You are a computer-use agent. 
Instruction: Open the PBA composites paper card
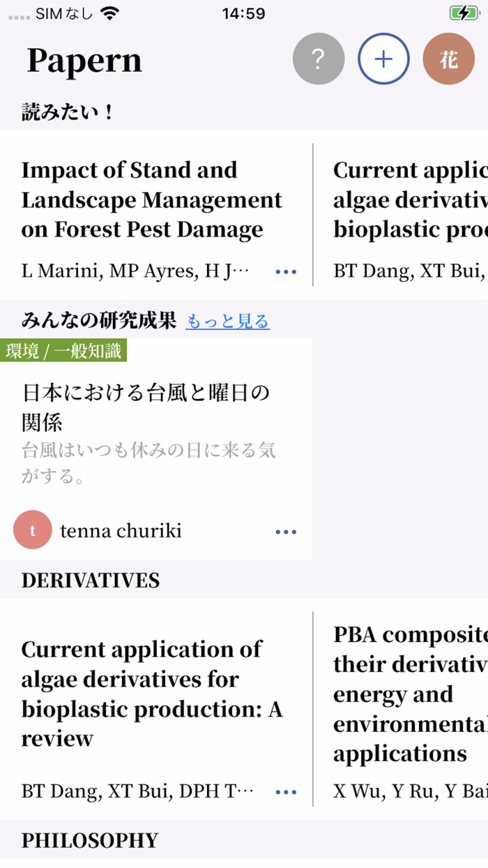pos(411,694)
